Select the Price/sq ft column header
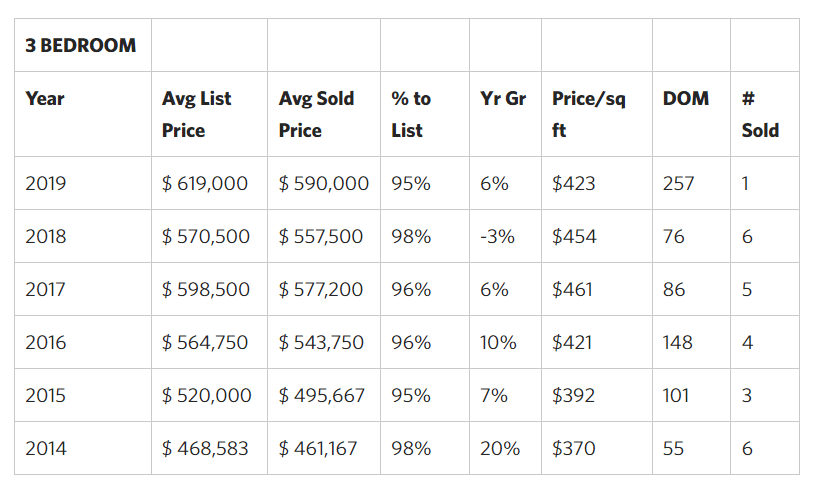Viewport: 815px width, 489px height. coord(588,114)
